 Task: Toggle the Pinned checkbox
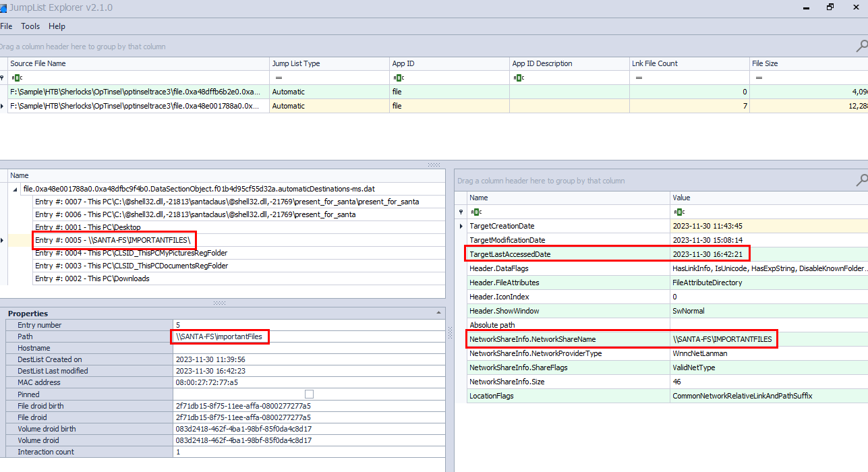tap(309, 394)
